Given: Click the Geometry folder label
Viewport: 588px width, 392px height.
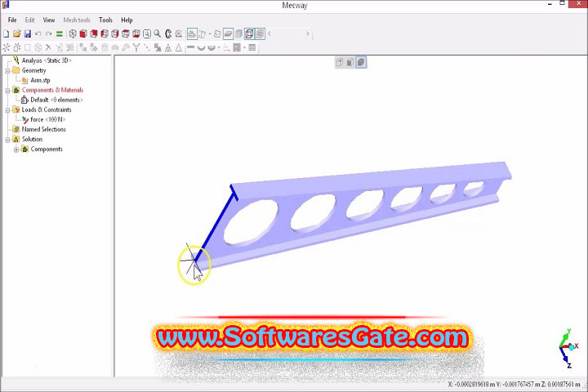Looking at the screenshot, I should (33, 70).
